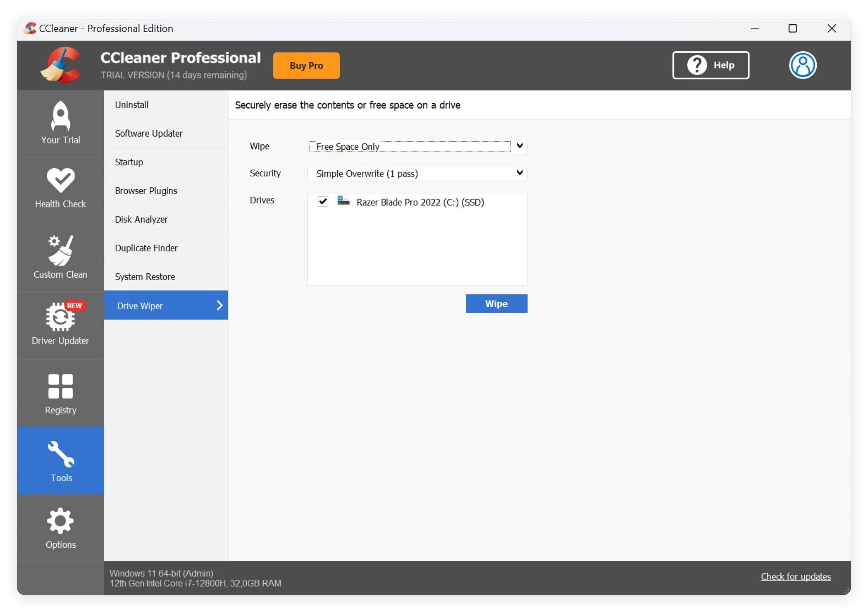The width and height of the screenshot is (868, 612).
Task: Click the user account profile icon
Action: [802, 65]
